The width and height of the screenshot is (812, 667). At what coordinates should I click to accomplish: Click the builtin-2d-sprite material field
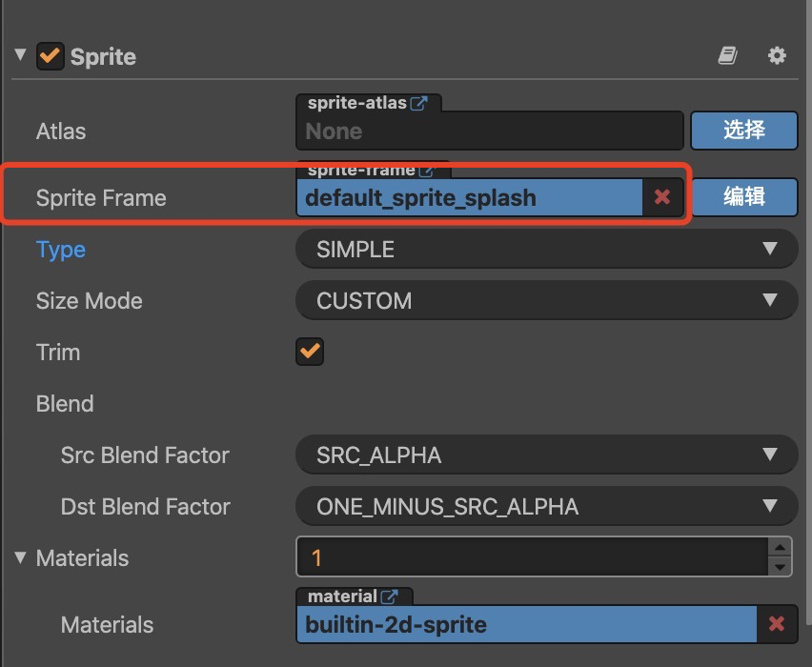526,625
